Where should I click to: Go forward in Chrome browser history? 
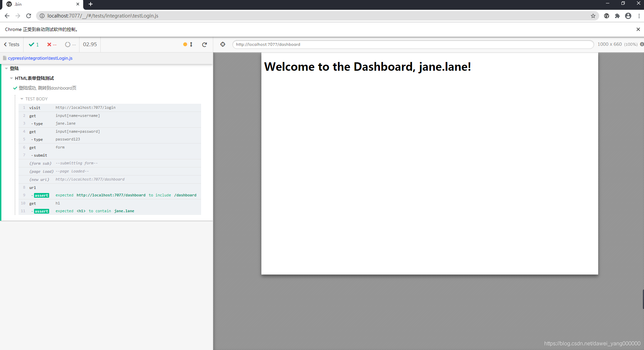coord(18,16)
